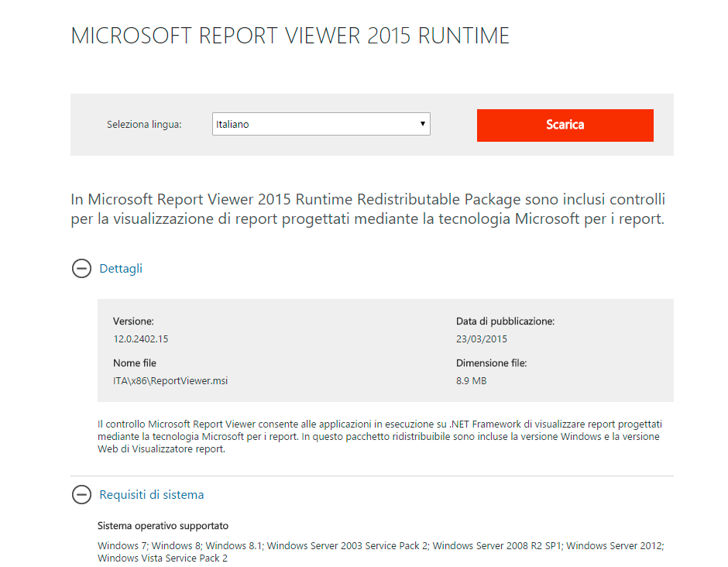Click the Sistema operativo supportato heading

coord(163,526)
